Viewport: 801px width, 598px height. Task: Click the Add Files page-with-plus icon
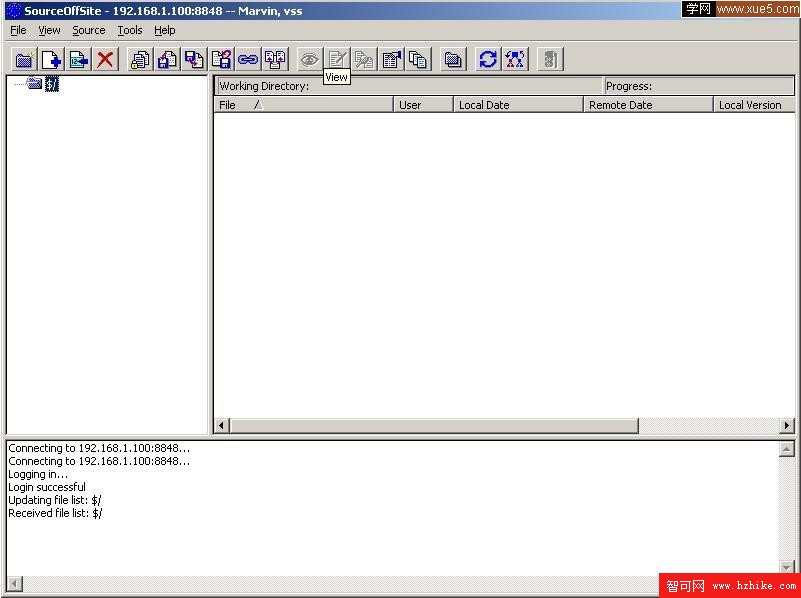click(x=52, y=60)
